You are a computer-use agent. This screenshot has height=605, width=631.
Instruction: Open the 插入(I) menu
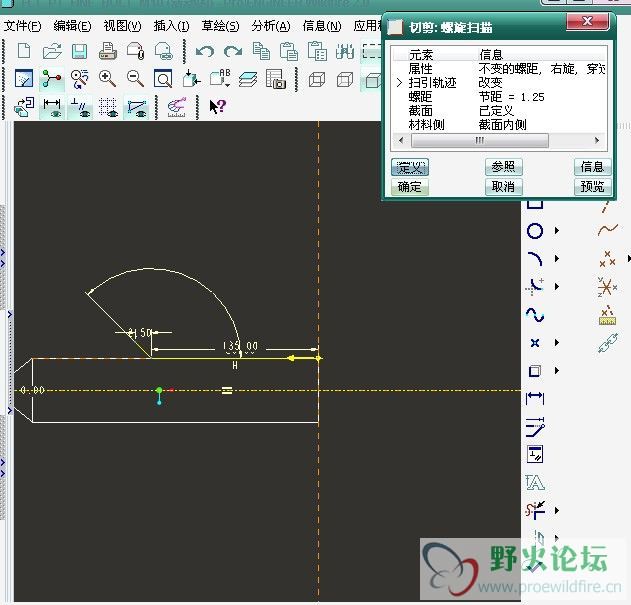pos(171,26)
